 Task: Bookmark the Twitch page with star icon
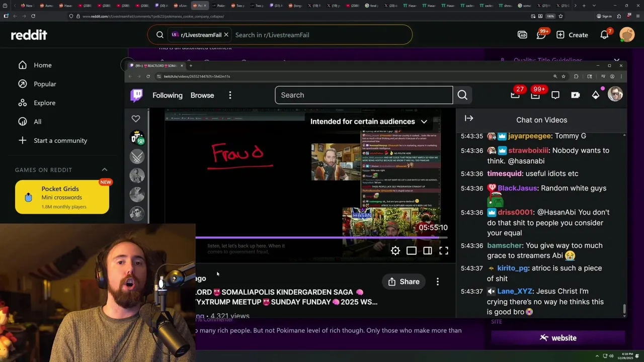pos(563,76)
